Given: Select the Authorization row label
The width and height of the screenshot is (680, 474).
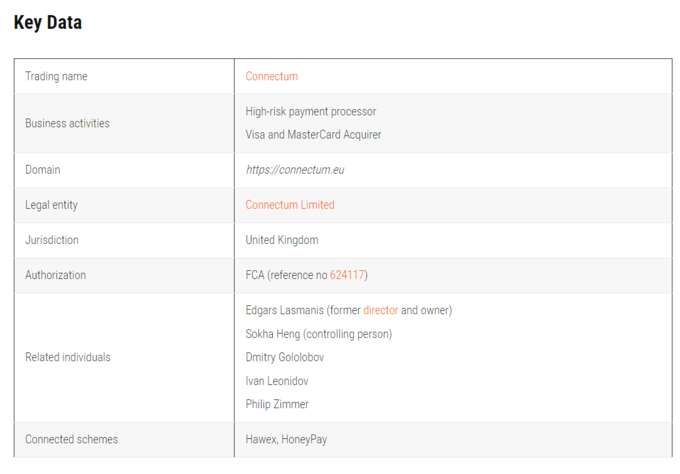Looking at the screenshot, I should pos(56,275).
